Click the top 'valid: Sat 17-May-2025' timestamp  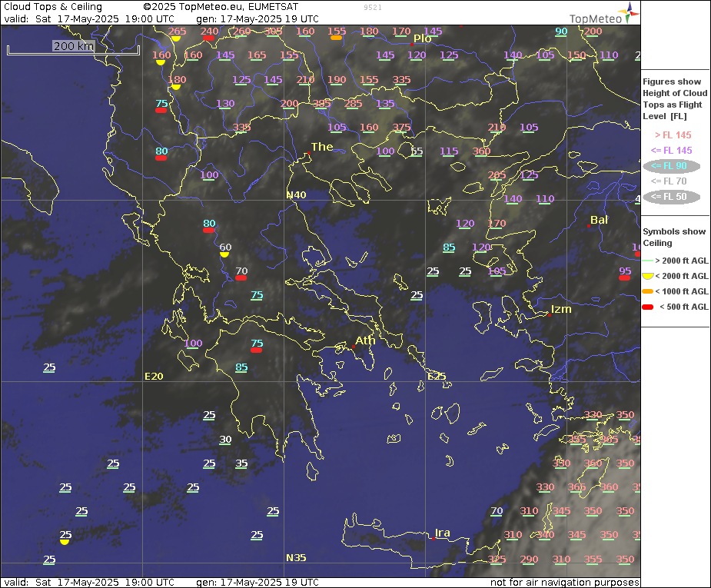coord(89,19)
